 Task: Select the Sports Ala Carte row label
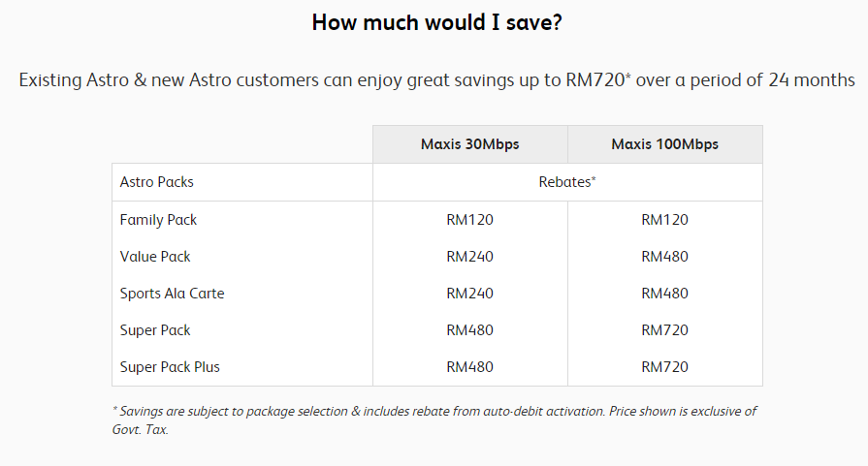(172, 294)
